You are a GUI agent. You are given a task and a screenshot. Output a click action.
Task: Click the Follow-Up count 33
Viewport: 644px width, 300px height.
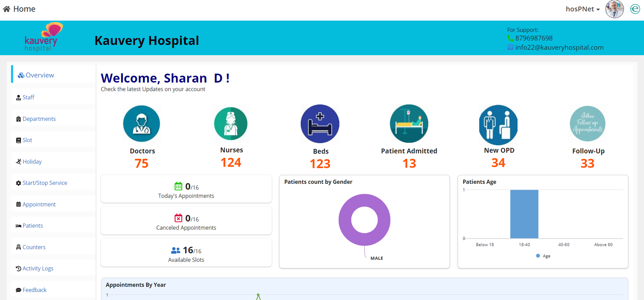(587, 163)
